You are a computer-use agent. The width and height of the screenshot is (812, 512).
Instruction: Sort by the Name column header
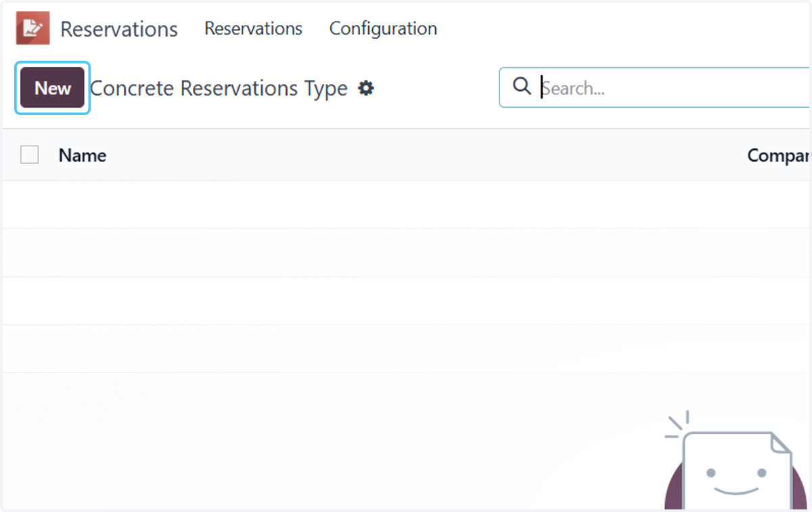[x=83, y=155]
